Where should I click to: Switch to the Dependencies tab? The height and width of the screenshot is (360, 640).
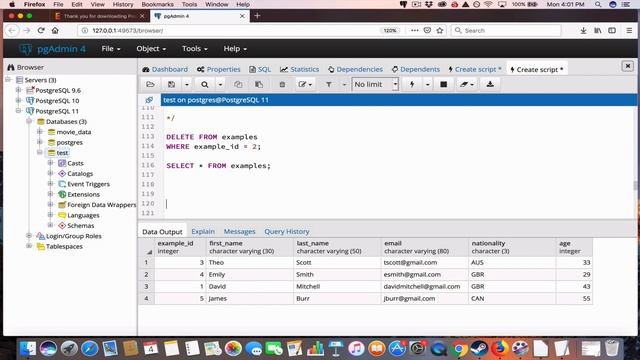point(355,69)
